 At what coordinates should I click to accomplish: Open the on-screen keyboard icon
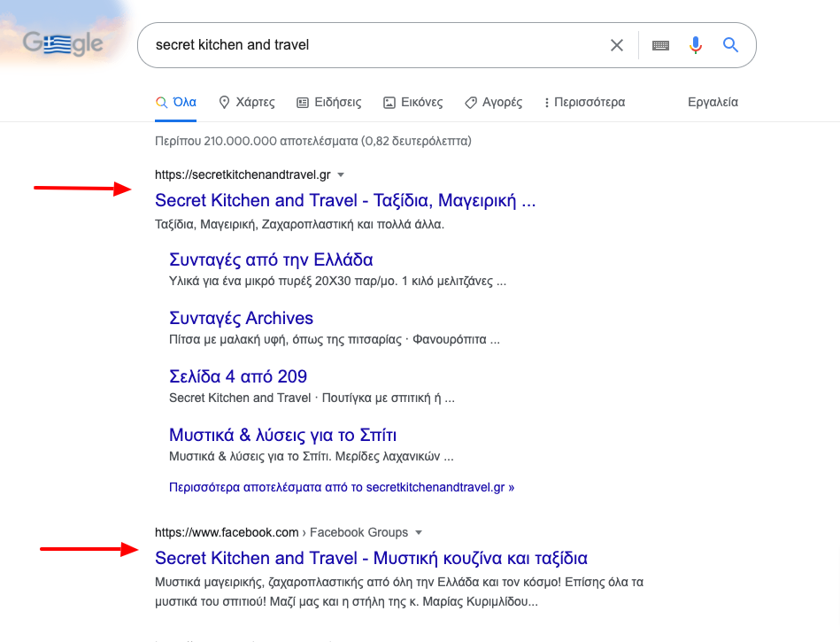tap(660, 45)
